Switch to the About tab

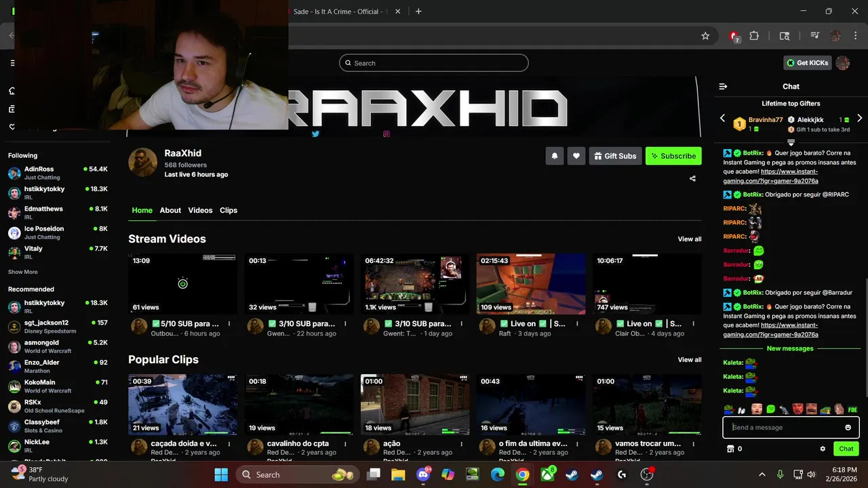[x=170, y=210]
